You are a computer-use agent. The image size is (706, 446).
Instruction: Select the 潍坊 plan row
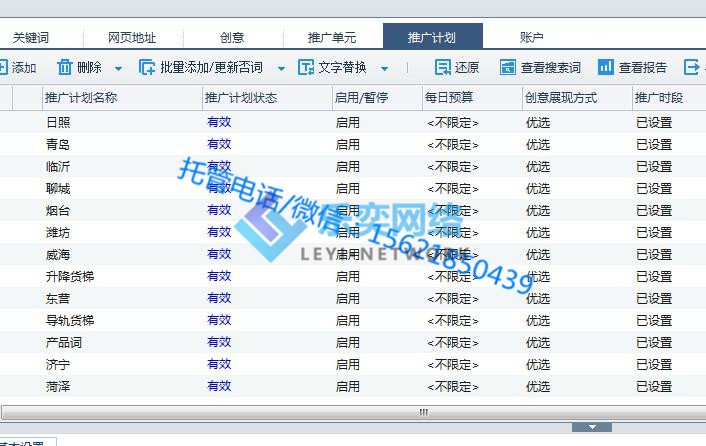click(353, 232)
